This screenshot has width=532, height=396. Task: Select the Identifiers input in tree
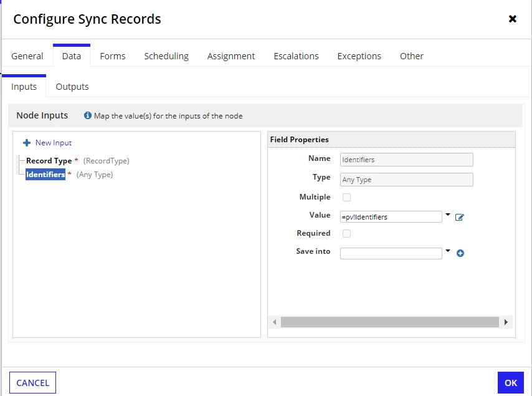pos(45,175)
